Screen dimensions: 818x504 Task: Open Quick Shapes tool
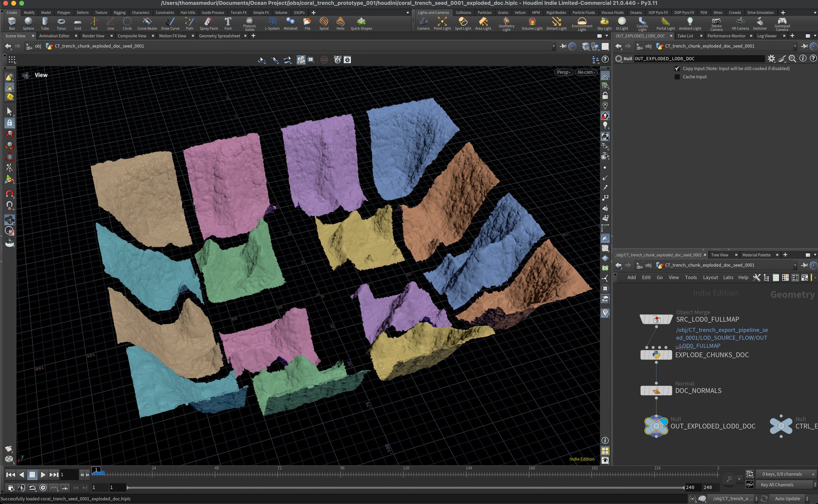(x=361, y=24)
